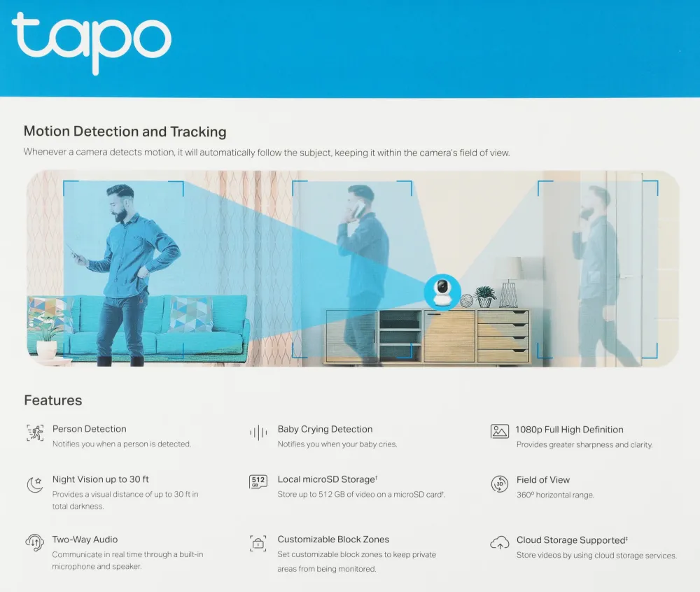Viewport: 700px width, 592px height.
Task: Click the "Night Vision up to 30 ft" title
Action: pos(100,479)
